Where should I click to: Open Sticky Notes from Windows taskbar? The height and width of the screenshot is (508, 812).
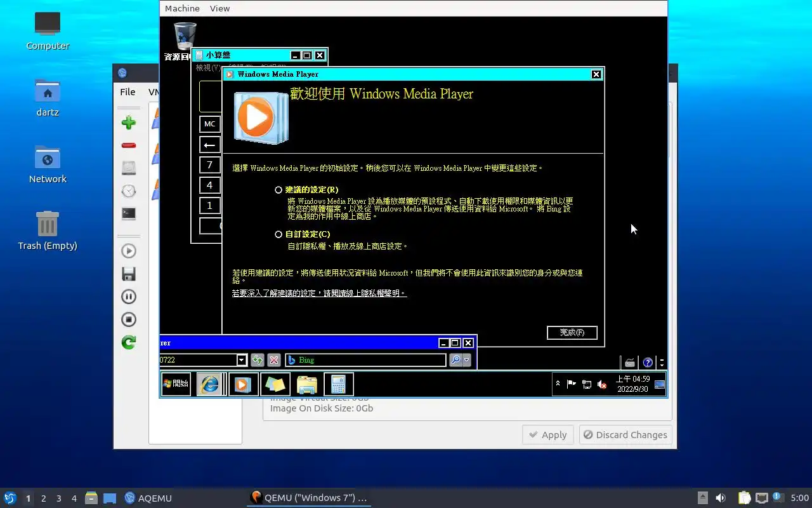pyautogui.click(x=275, y=384)
